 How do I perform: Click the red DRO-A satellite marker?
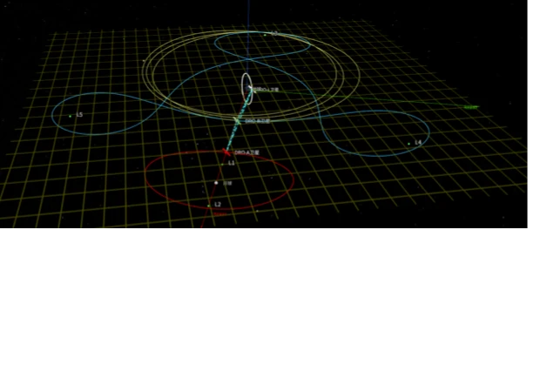point(227,152)
